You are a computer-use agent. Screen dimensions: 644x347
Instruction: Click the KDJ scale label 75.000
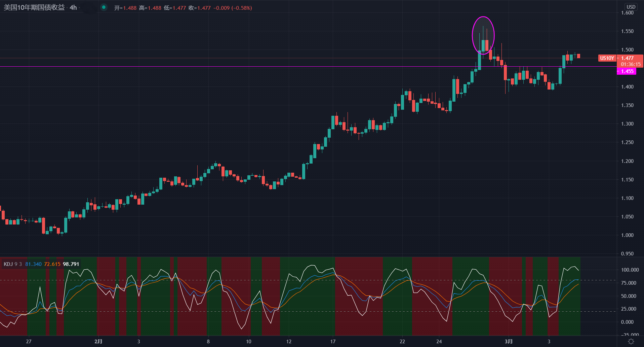click(629, 283)
